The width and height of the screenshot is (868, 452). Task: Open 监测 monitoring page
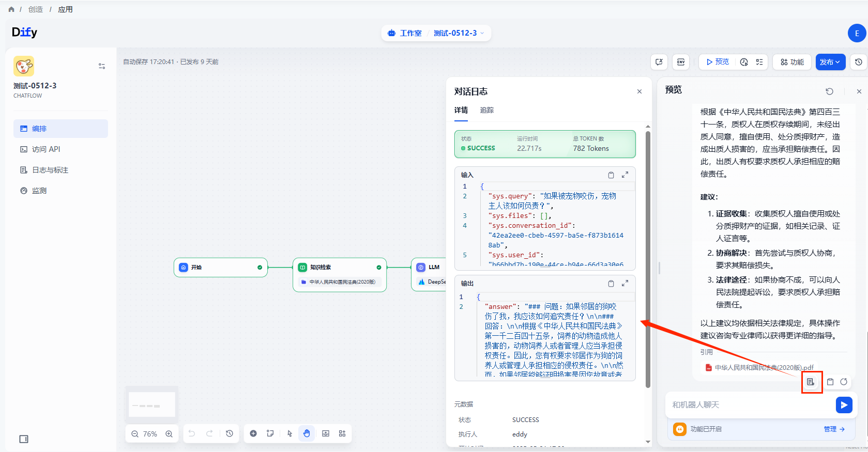60,191
